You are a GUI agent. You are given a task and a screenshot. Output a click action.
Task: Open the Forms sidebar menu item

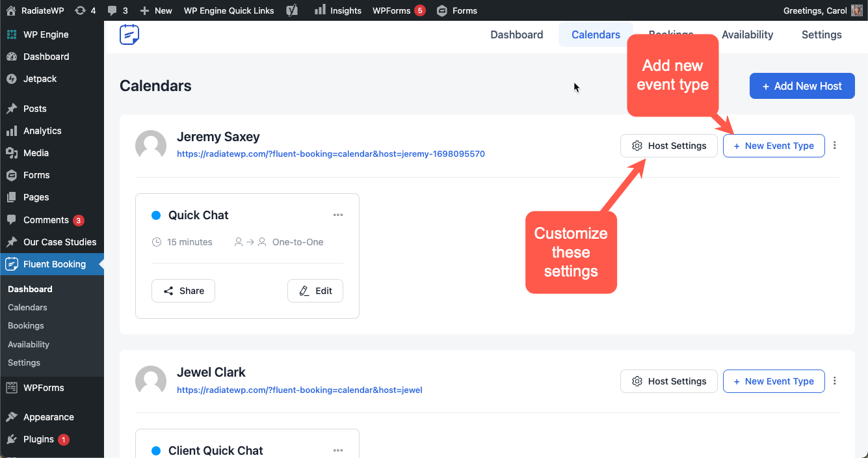(52, 175)
